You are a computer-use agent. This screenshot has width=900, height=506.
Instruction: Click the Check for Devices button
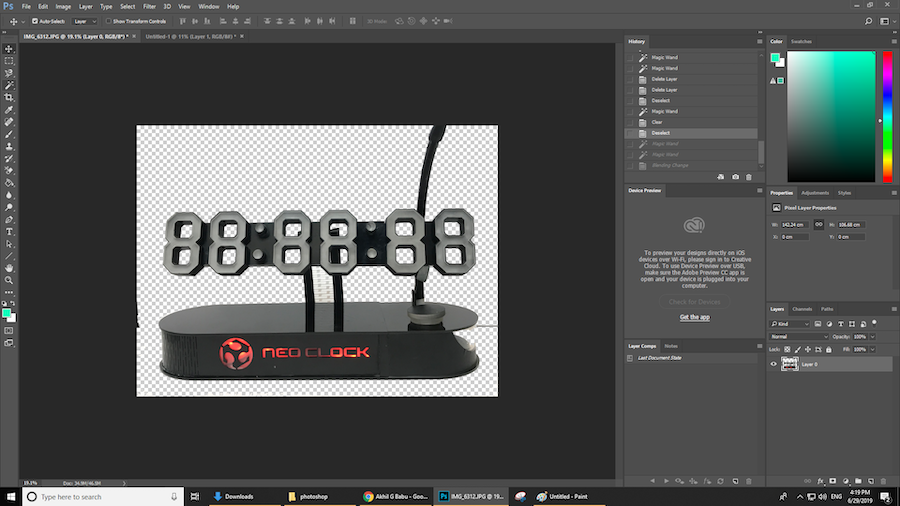coord(694,302)
